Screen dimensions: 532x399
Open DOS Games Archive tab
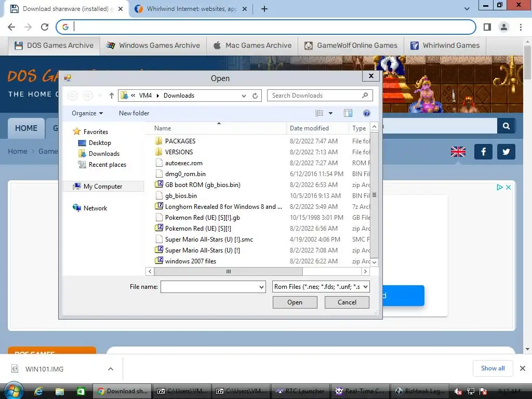[x=54, y=46]
